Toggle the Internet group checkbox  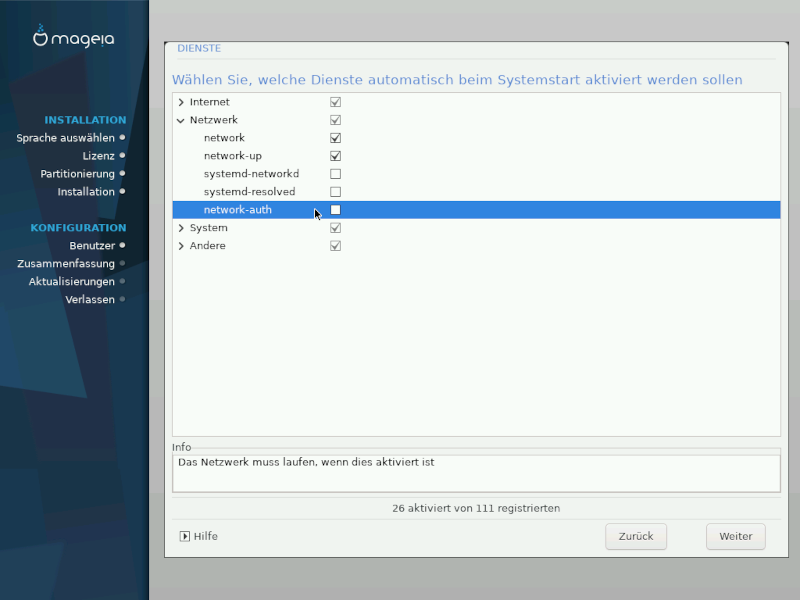click(x=336, y=102)
